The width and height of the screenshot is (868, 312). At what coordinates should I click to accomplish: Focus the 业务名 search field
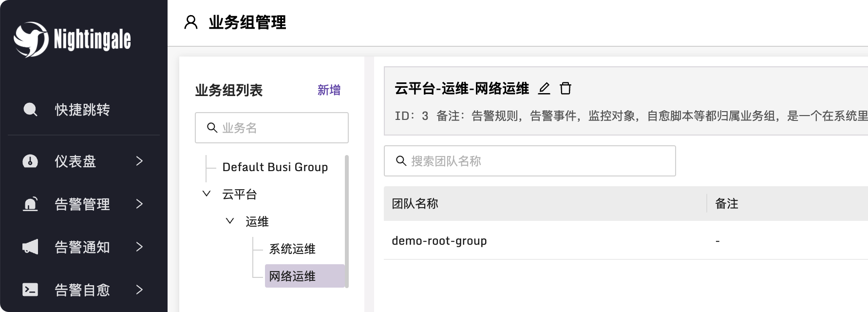tap(272, 128)
